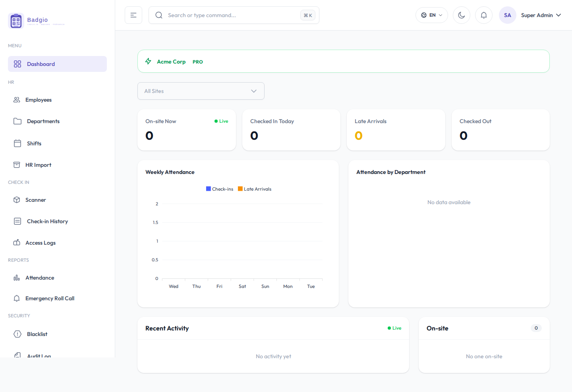Open notifications bell in header

click(x=484, y=15)
